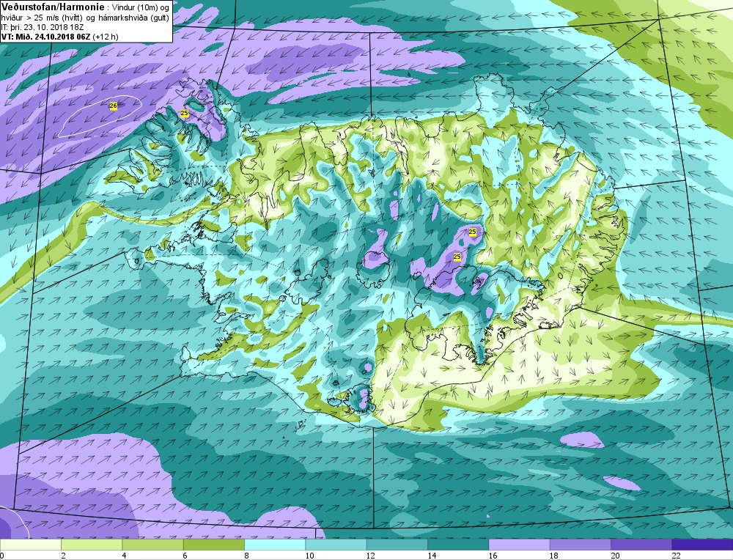Click the legend scale value 16
This screenshot has width=733, height=560.
(493, 556)
